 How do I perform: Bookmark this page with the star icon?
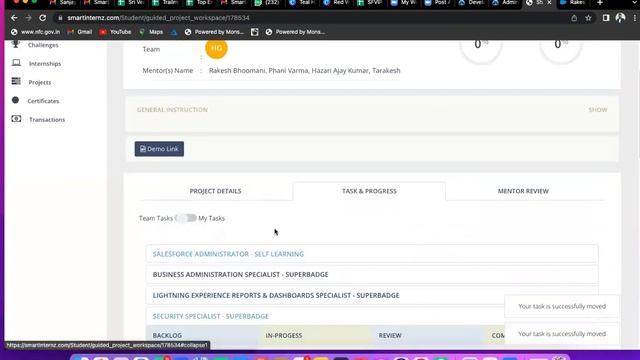pos(588,18)
